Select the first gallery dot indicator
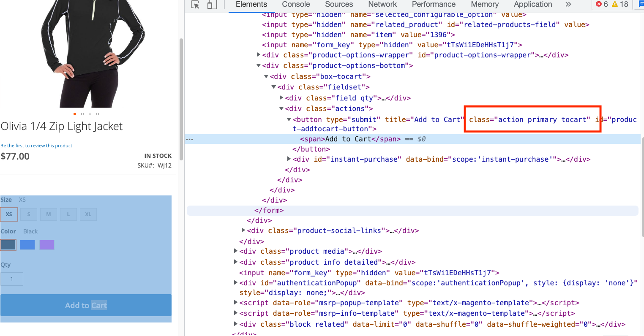The image size is (644, 336). 75,114
